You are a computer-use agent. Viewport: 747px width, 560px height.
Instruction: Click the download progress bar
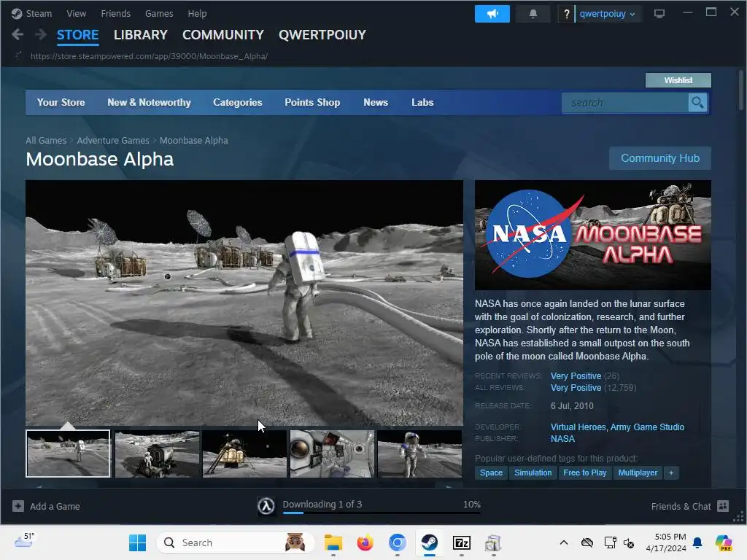[x=382, y=513]
